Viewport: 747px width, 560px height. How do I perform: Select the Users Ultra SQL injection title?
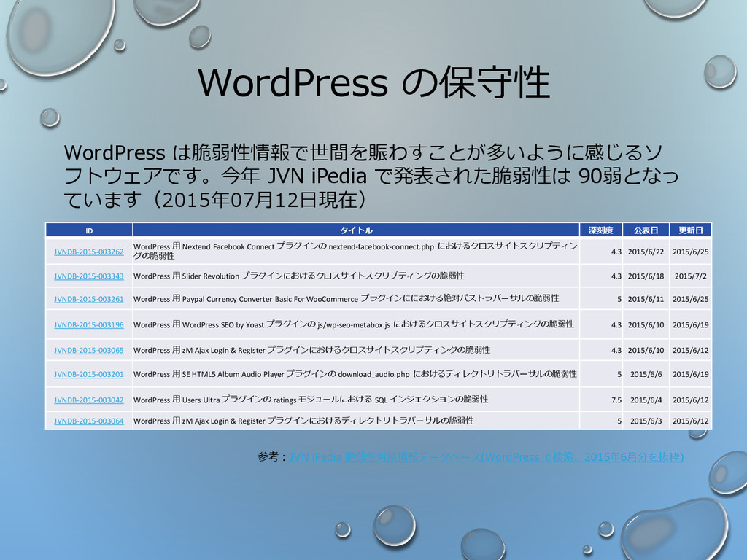[x=311, y=400]
